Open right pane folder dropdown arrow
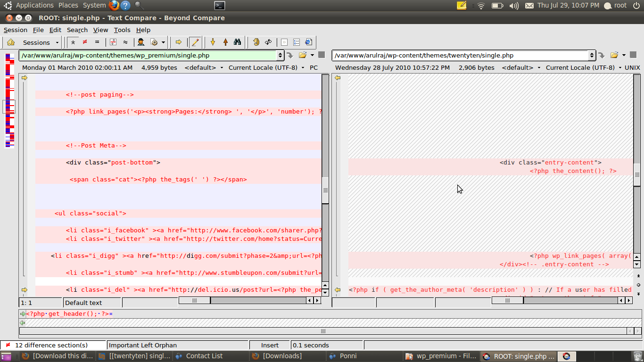This screenshot has width=644, height=362. tap(624, 55)
